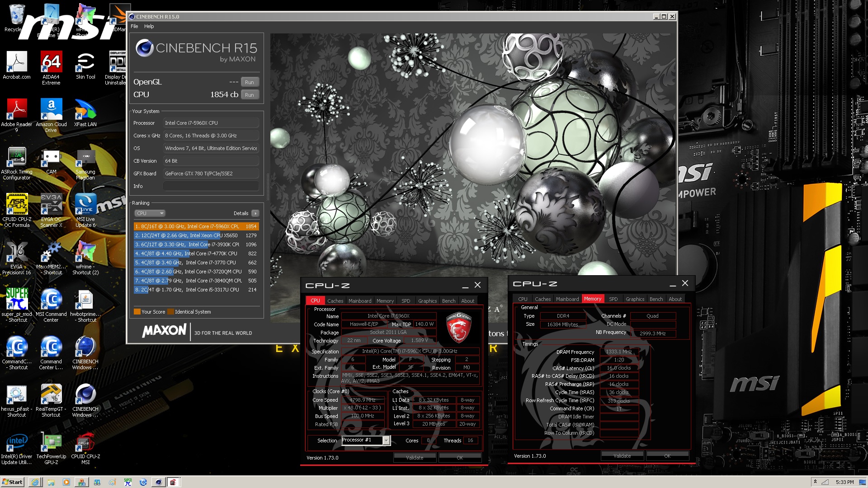This screenshot has width=868, height=488.
Task: Click Validate in left CPU-Z window
Action: (x=415, y=458)
